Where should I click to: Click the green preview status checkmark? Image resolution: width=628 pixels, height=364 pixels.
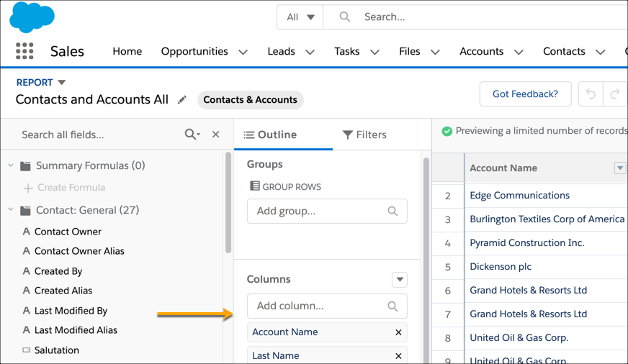447,131
